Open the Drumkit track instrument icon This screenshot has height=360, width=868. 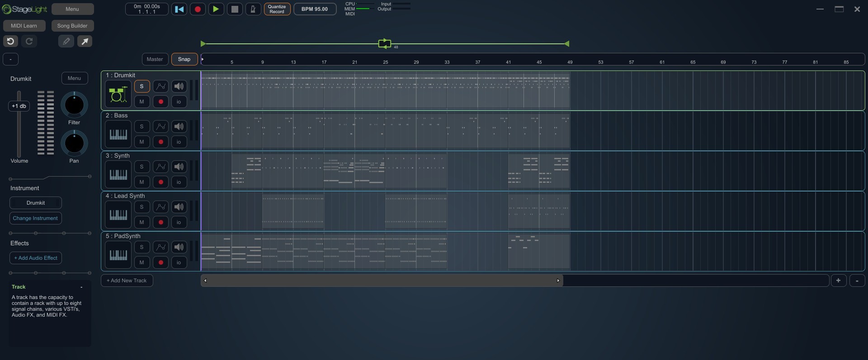(x=118, y=94)
